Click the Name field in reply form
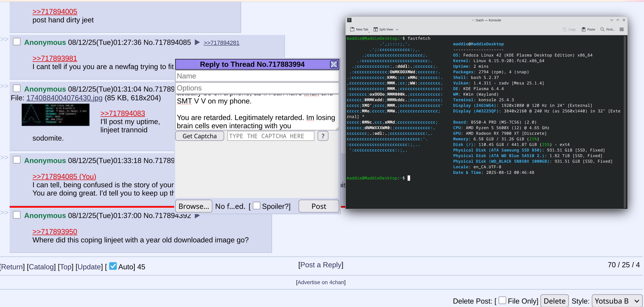This screenshot has width=644, height=307. (257, 76)
